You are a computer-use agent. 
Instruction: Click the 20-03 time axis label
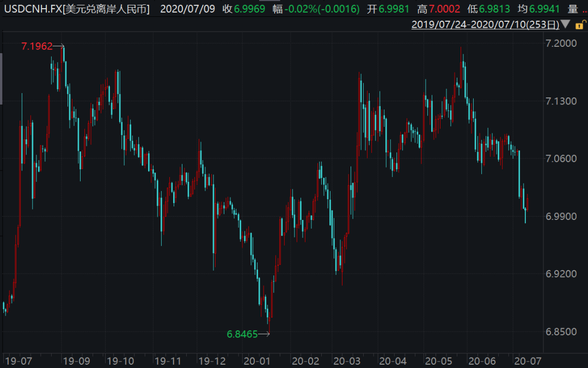[x=347, y=361]
